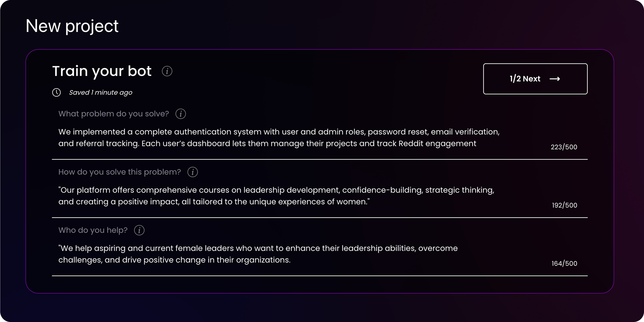The width and height of the screenshot is (644, 322).
Task: Click the Saved 1 minute ago status text
Action: [x=100, y=92]
